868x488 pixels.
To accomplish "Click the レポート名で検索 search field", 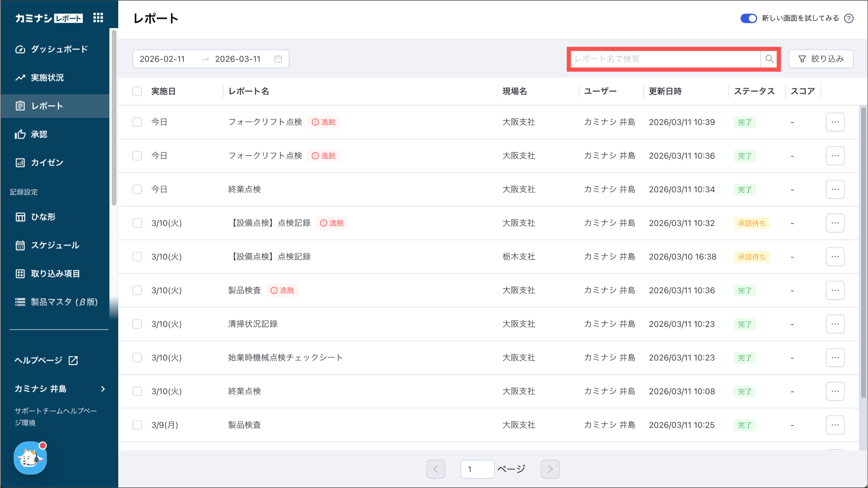I will [x=665, y=59].
